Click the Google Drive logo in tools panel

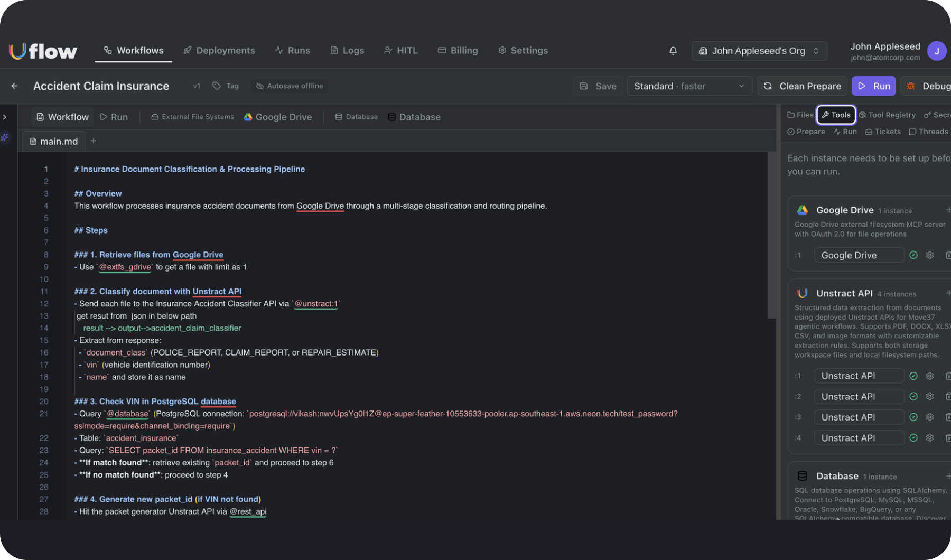tap(803, 210)
